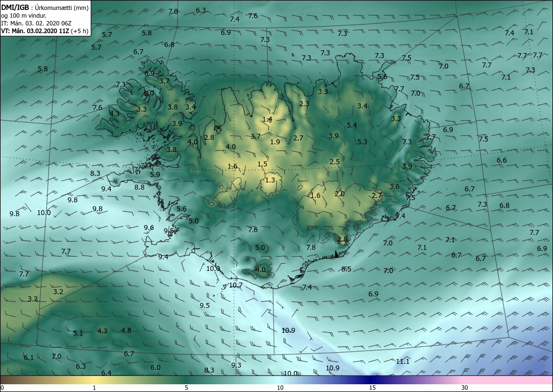Click the 4.8 value in the southwest ocean
The width and height of the screenshot is (553, 392).
point(126,330)
